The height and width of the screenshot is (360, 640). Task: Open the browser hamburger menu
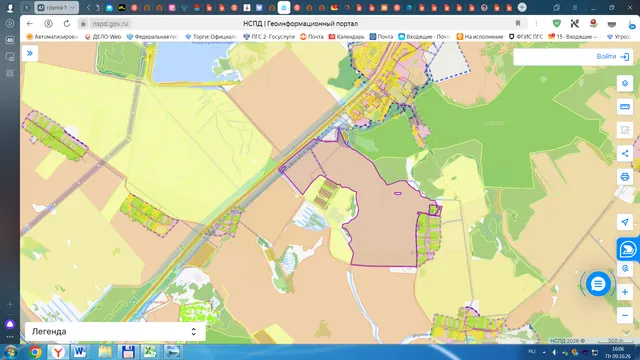click(x=575, y=8)
